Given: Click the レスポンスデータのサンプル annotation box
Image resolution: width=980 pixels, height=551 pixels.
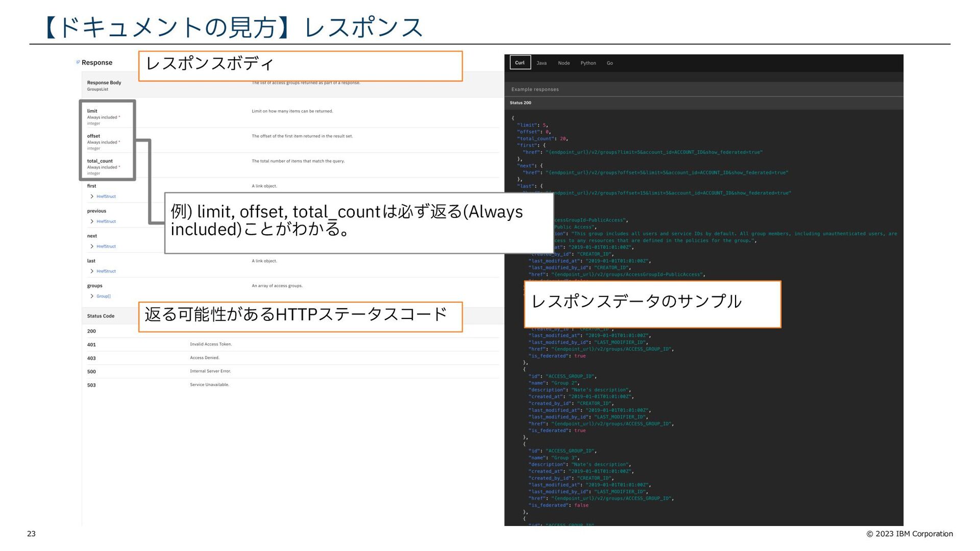Looking at the screenshot, I should pos(652,304).
